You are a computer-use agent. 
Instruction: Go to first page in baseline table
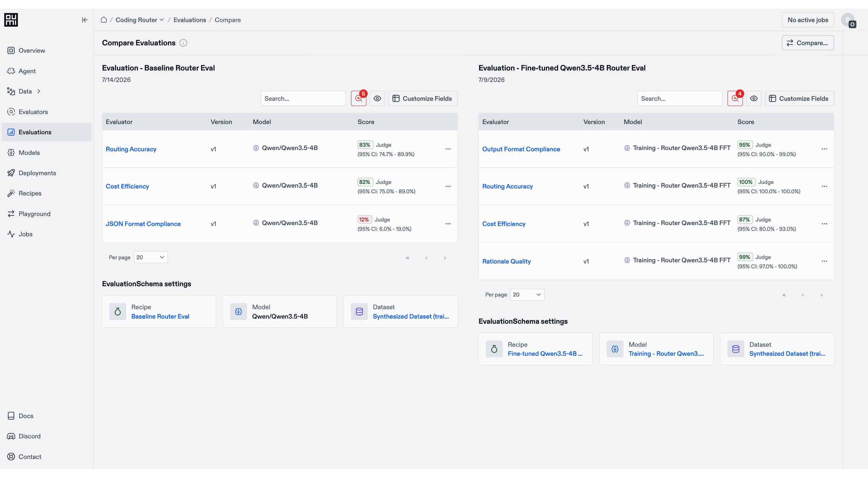pos(407,258)
